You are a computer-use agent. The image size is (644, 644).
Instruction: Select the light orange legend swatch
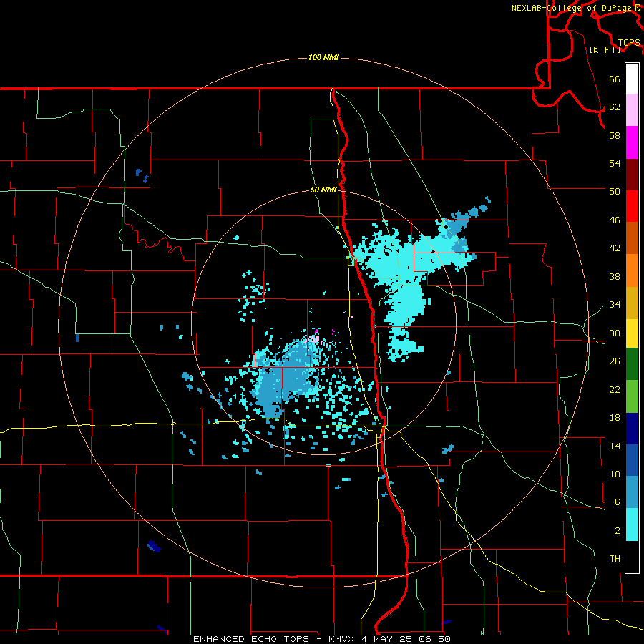pos(632,270)
